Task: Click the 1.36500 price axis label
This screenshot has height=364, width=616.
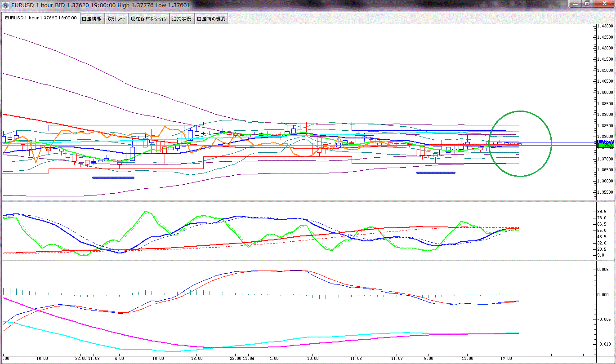Action: (605, 170)
